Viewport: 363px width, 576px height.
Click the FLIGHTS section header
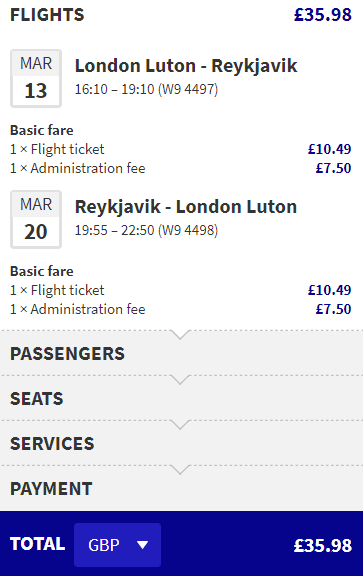(47, 15)
